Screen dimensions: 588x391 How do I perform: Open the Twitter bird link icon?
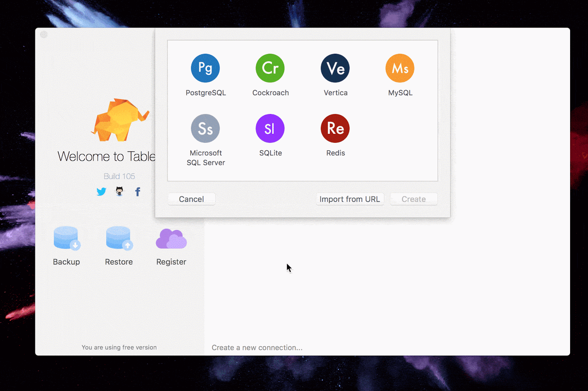tap(101, 191)
